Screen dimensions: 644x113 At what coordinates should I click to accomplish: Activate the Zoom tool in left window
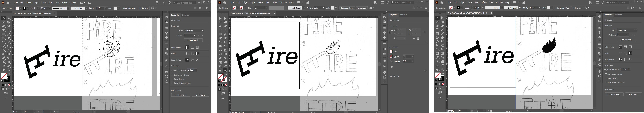[8, 70]
